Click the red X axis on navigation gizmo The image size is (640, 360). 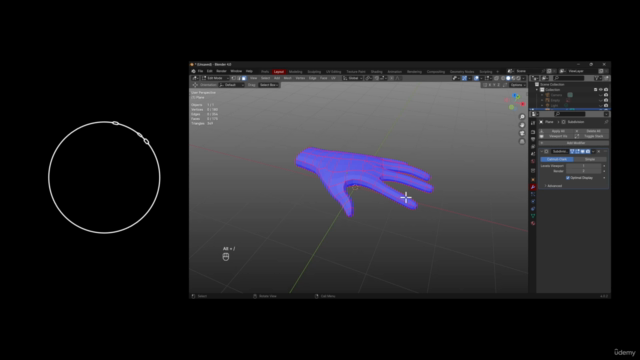tap(522, 104)
